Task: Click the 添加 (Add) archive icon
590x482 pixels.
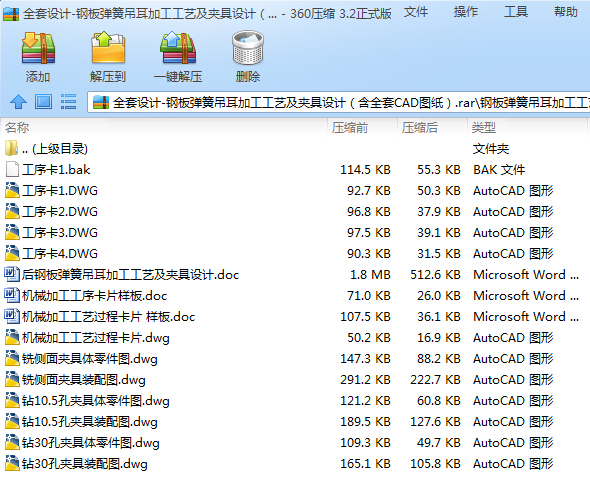Action: (x=38, y=48)
